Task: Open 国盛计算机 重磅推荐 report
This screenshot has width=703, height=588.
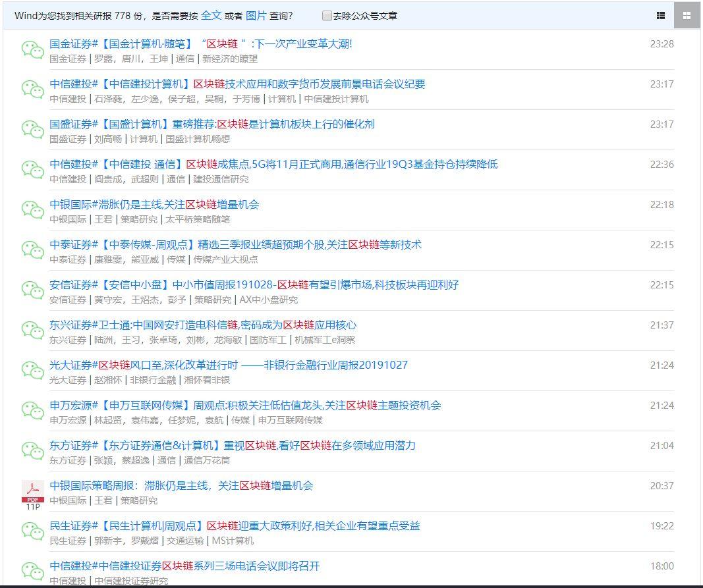Action: click(x=212, y=124)
